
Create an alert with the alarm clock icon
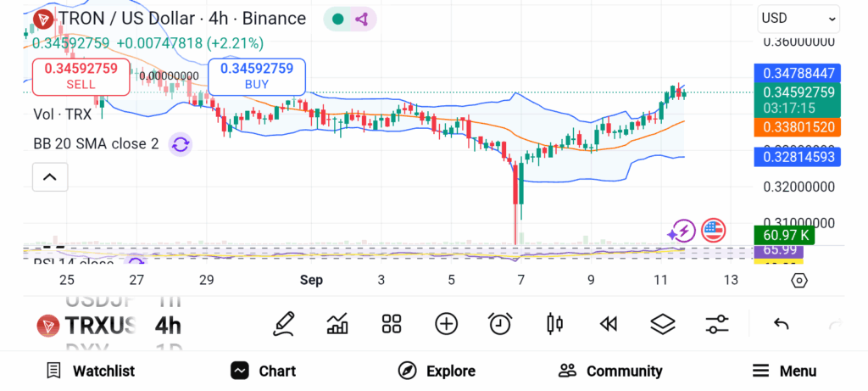click(500, 323)
